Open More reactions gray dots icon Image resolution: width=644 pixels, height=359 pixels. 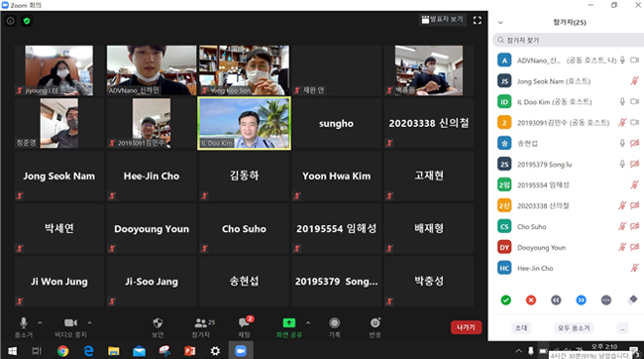click(x=606, y=300)
